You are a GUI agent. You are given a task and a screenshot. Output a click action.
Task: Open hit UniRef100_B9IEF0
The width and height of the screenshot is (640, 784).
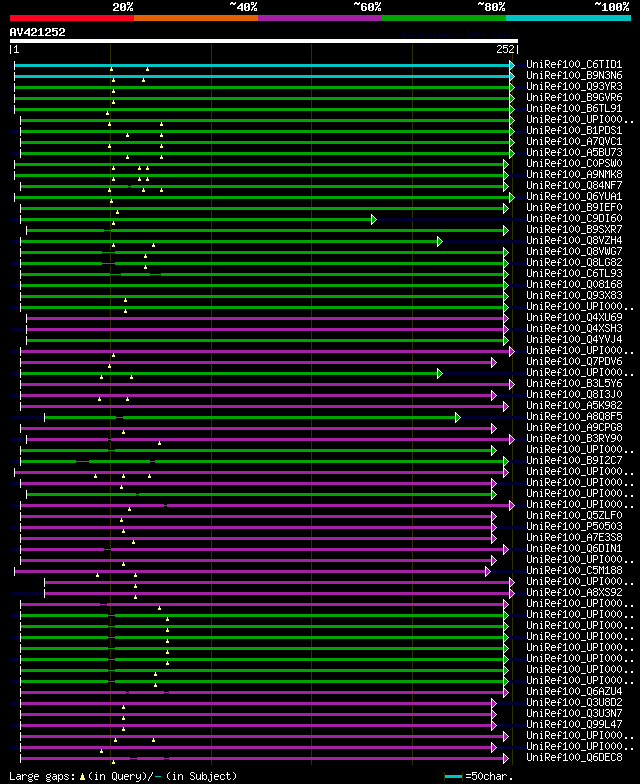(574, 208)
